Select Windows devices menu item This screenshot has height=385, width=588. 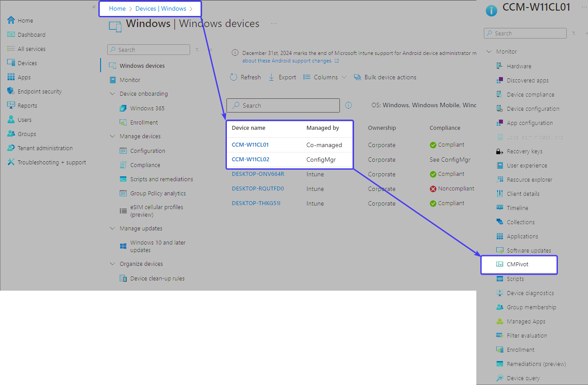(x=142, y=66)
